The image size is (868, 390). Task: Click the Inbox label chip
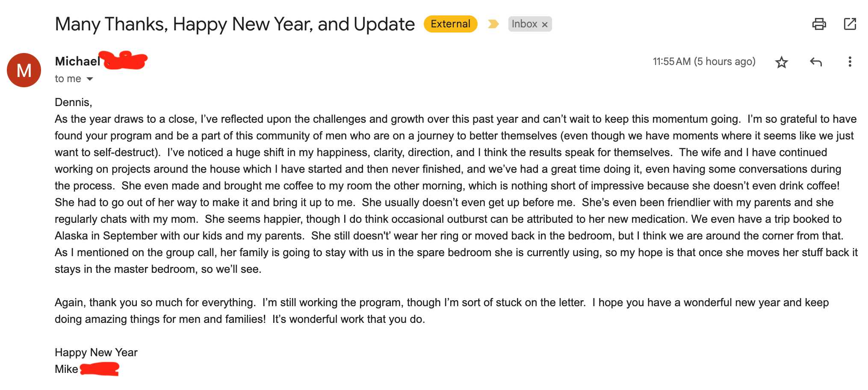click(x=524, y=24)
